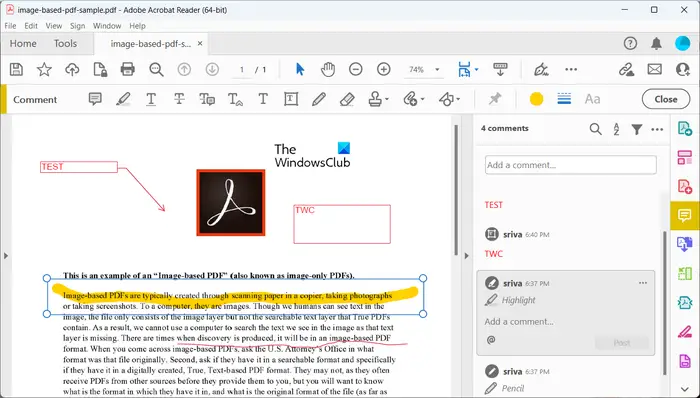The height and width of the screenshot is (398, 700).
Task: Open the Edit menu
Action: 31,26
